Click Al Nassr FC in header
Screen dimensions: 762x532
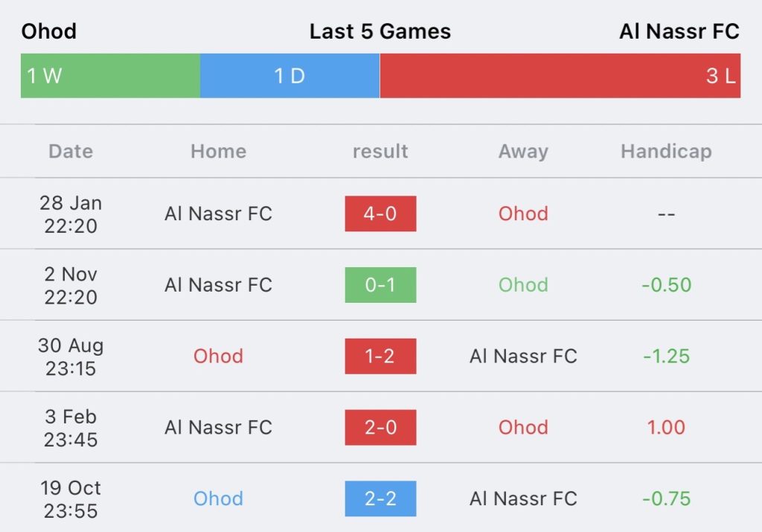[679, 31]
